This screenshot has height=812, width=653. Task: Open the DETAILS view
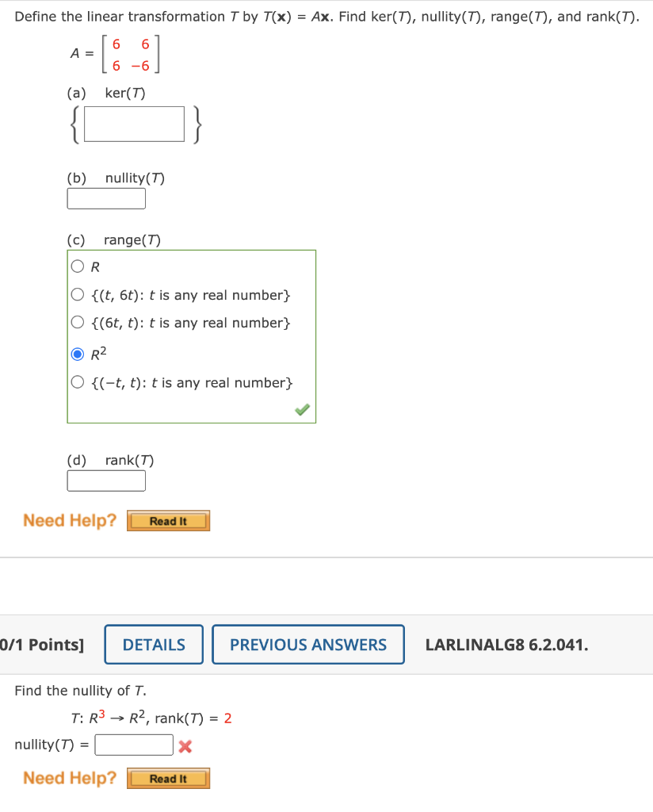pyautogui.click(x=153, y=644)
